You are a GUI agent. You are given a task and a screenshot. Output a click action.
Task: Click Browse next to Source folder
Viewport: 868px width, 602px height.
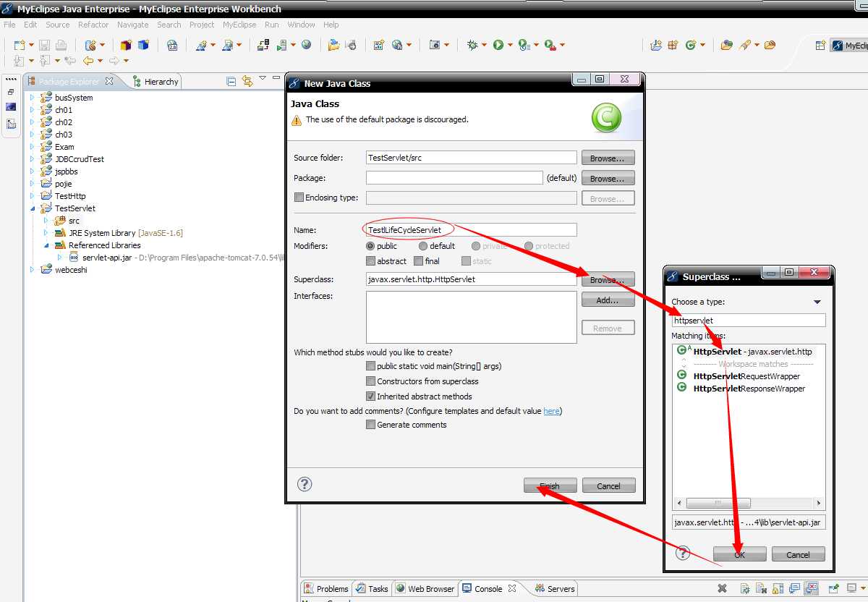[608, 158]
